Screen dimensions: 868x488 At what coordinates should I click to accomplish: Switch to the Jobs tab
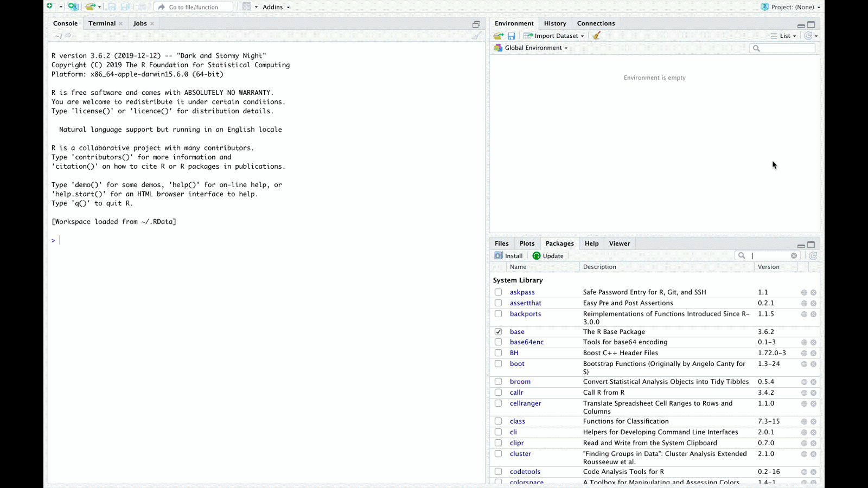(140, 23)
